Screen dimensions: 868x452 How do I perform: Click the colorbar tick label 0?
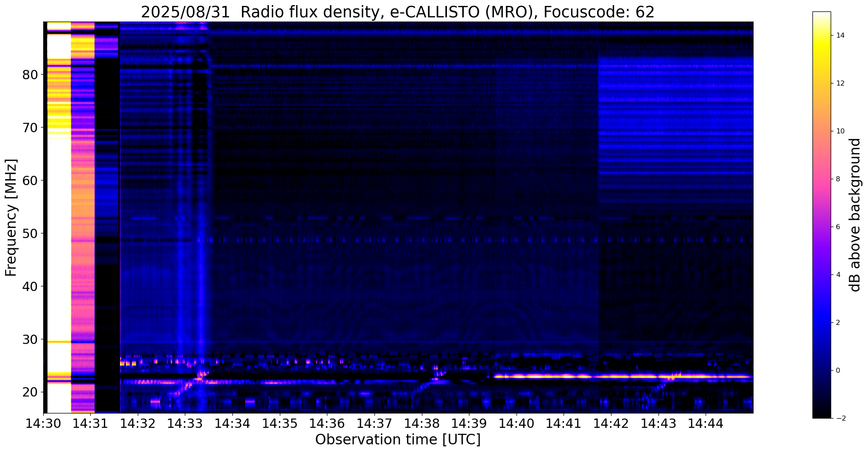pyautogui.click(x=837, y=371)
